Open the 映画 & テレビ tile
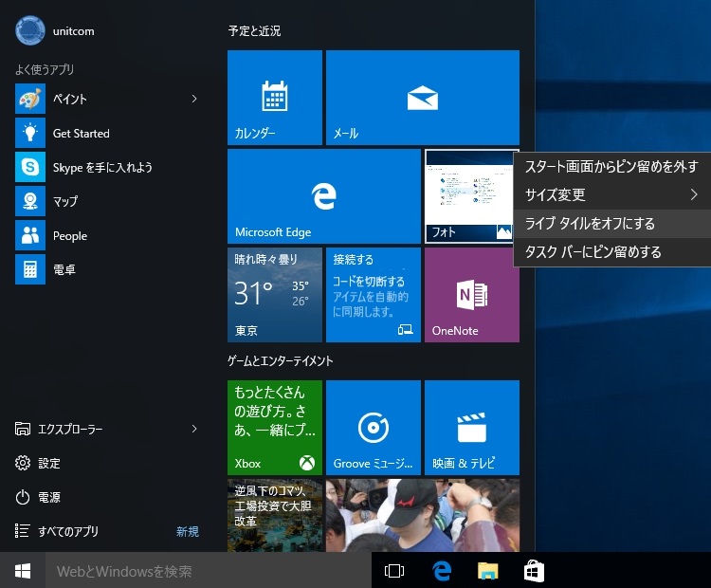This screenshot has height=588, width=711. tap(472, 428)
